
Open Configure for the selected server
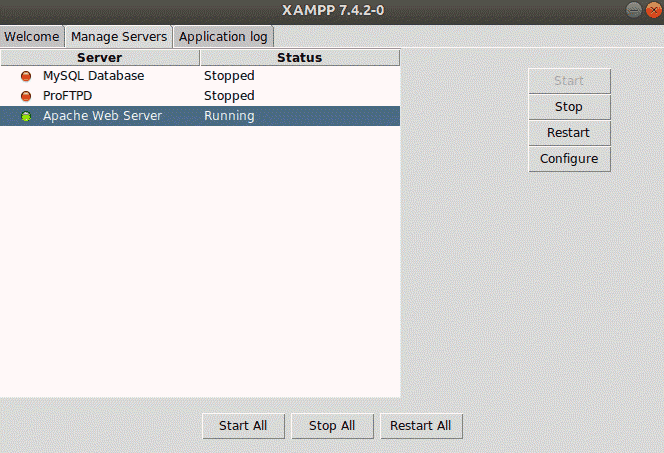click(x=569, y=159)
